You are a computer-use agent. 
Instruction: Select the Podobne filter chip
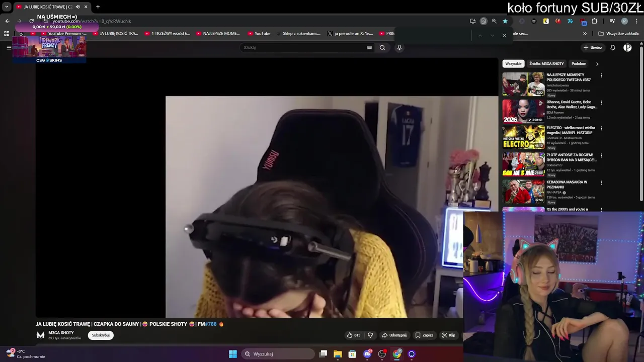pos(579,64)
